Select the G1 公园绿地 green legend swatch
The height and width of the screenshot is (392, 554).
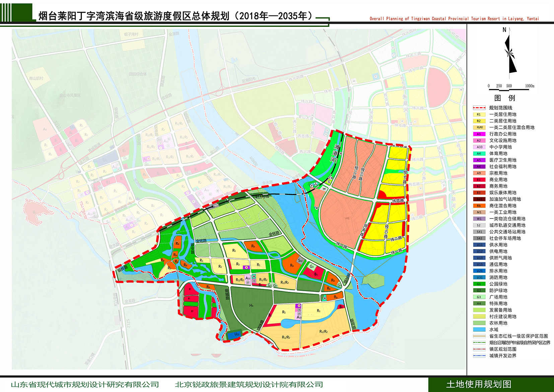click(479, 284)
